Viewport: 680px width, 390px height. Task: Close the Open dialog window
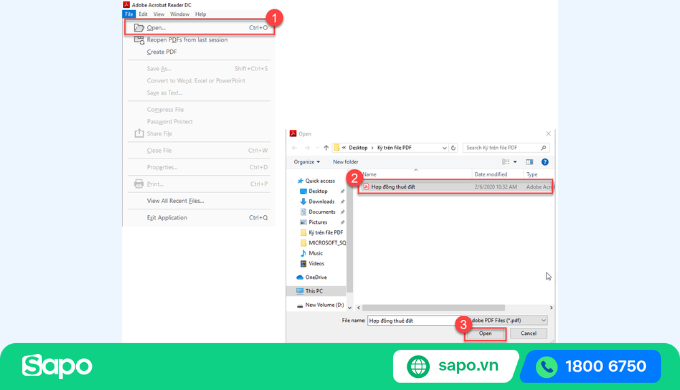coord(548,134)
